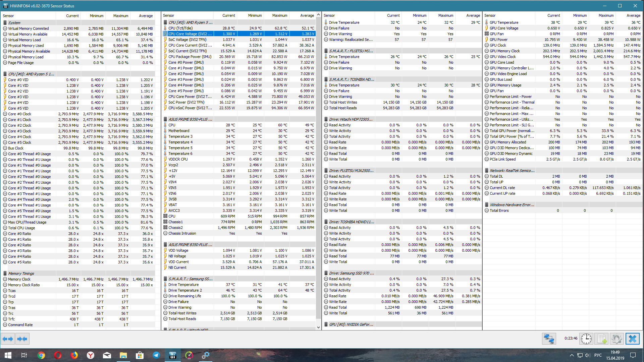Open sensor settings gear icon
The width and height of the screenshot is (644, 362).
pyautogui.click(x=617, y=339)
